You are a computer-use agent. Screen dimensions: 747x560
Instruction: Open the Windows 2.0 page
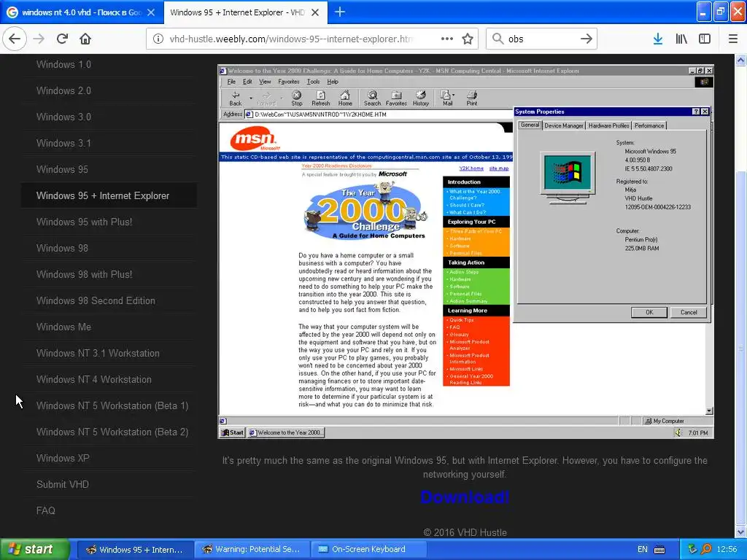64,90
